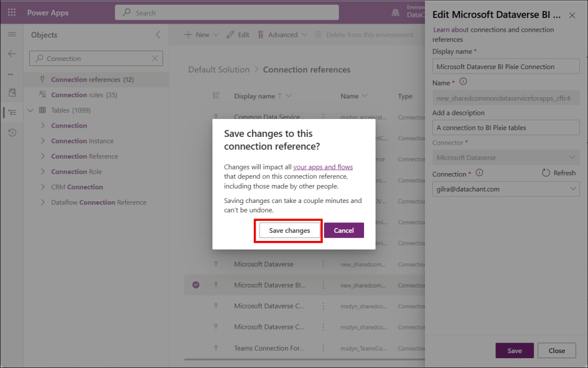Follow the your apps and flows link

tap(323, 167)
